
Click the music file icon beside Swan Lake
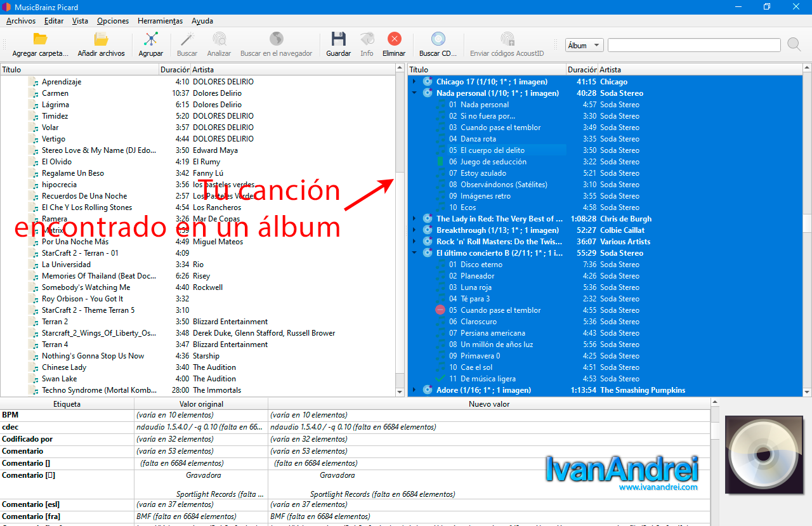point(33,379)
